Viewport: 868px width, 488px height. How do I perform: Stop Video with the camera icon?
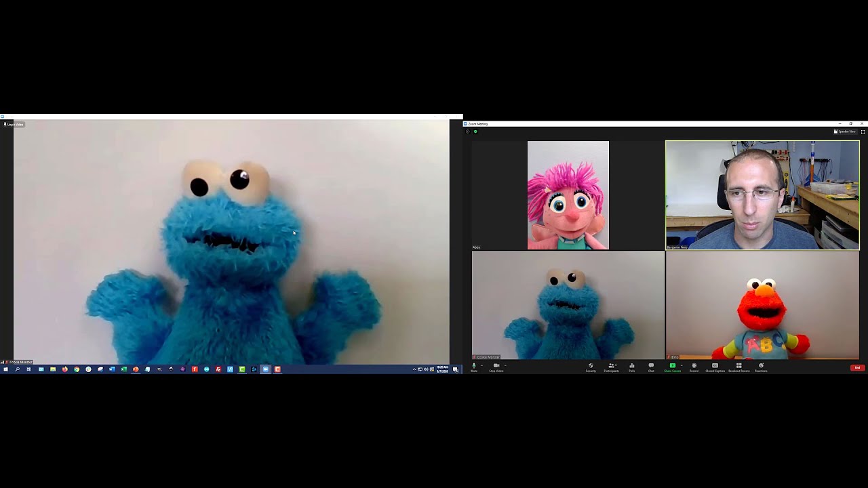pos(496,367)
